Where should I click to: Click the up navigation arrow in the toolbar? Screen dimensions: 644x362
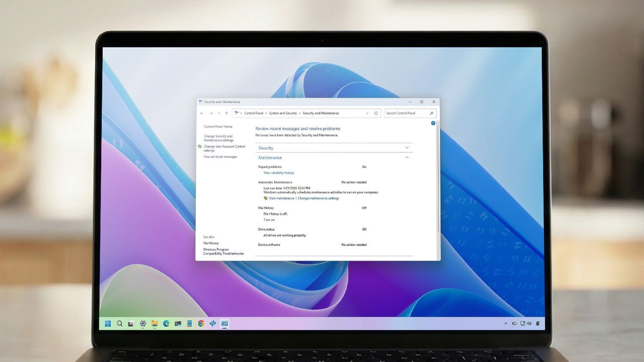coord(227,113)
